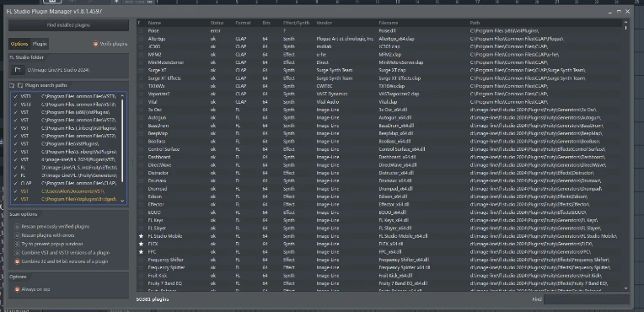Click the plugin list scroll-up arrow
This screenshot has height=312, width=644.
coord(625,22)
